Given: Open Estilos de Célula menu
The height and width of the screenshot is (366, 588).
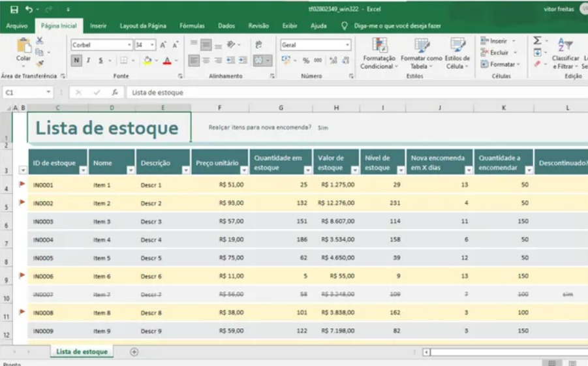Looking at the screenshot, I should point(457,53).
